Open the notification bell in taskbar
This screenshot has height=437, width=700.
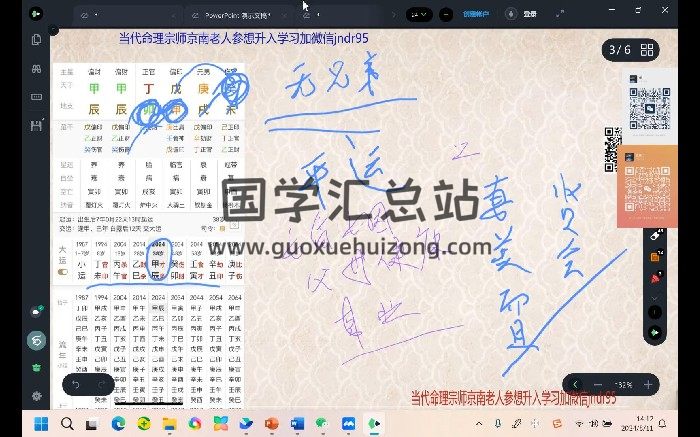tap(663, 424)
